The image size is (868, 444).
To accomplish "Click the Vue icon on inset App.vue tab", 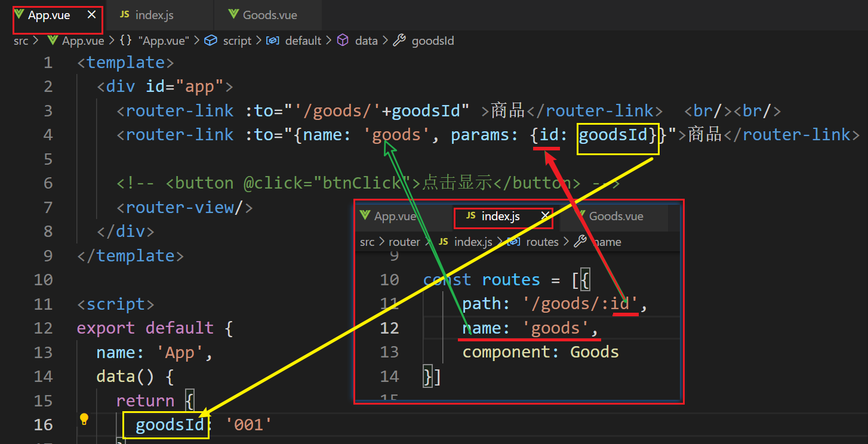I will point(365,216).
